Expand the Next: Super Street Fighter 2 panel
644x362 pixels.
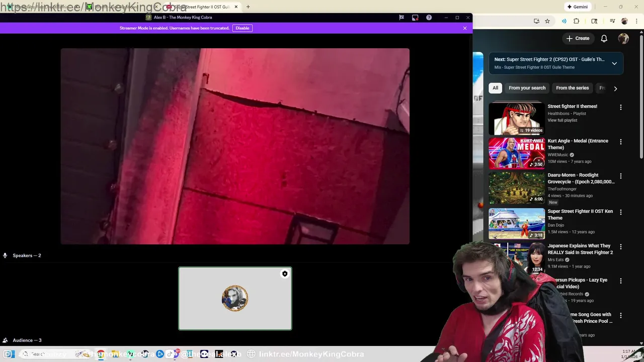614,63
